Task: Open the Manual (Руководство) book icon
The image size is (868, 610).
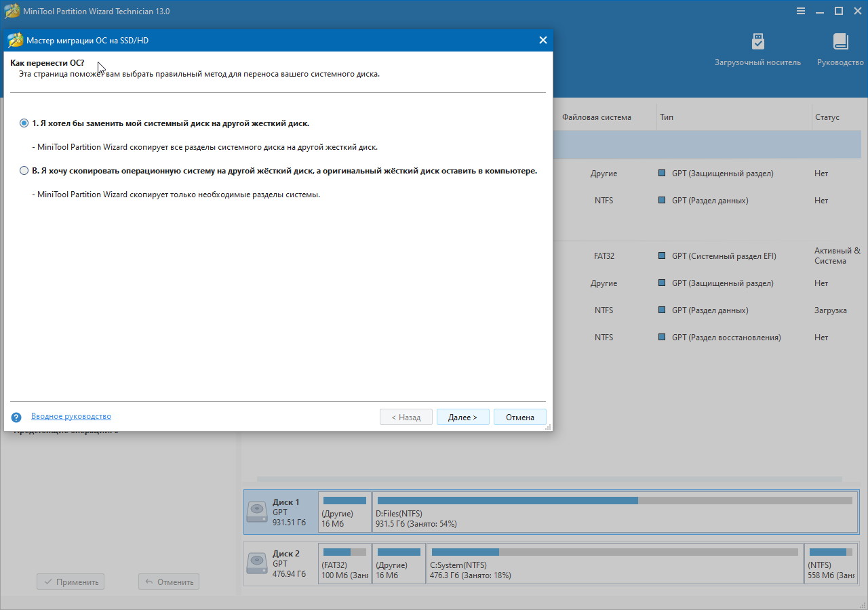Action: [840, 49]
